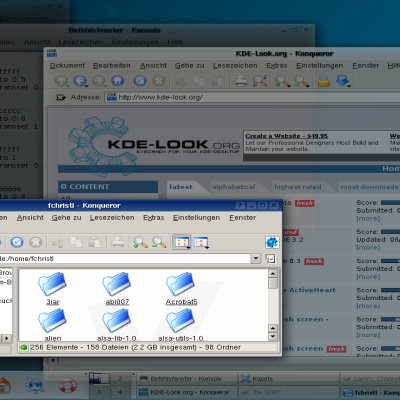Open the alien folder
This screenshot has width=400, height=400.
pyautogui.click(x=52, y=325)
